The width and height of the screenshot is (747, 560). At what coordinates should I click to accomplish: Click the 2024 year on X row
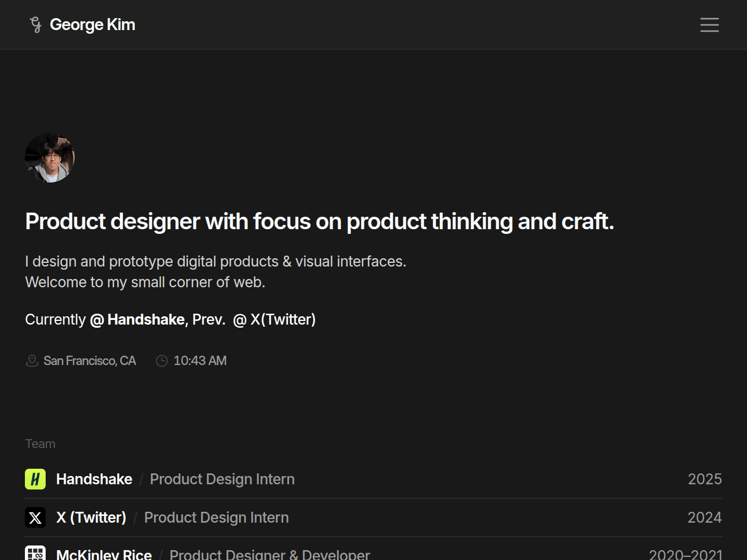[x=704, y=517]
